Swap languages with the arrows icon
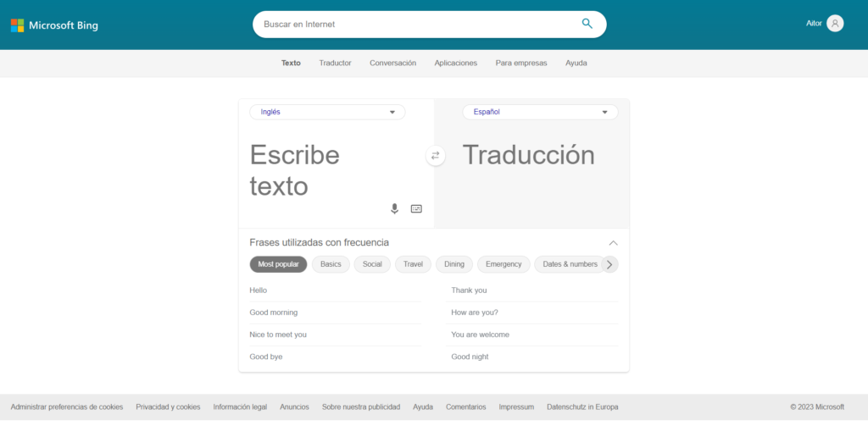 (435, 156)
